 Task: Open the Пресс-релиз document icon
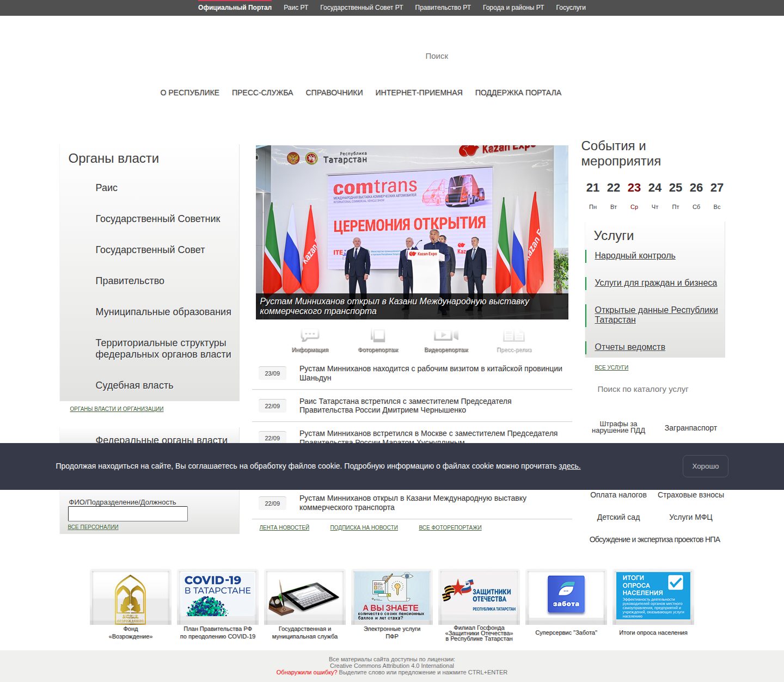[x=514, y=335]
